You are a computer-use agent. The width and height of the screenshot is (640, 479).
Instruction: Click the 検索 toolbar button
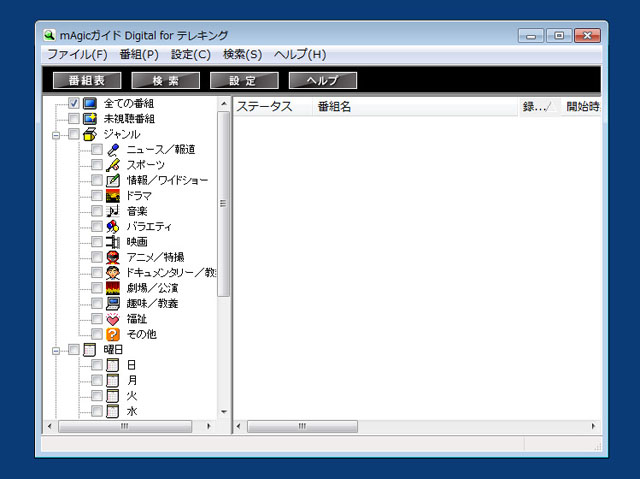tap(166, 80)
